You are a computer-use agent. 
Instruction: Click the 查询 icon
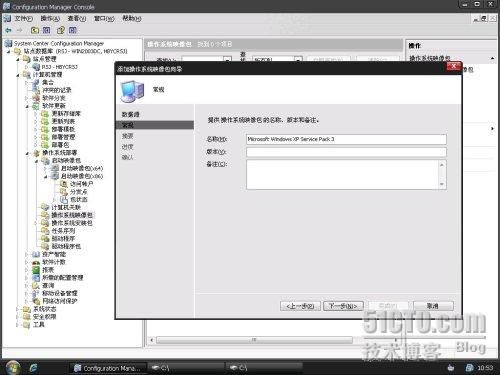[36, 285]
